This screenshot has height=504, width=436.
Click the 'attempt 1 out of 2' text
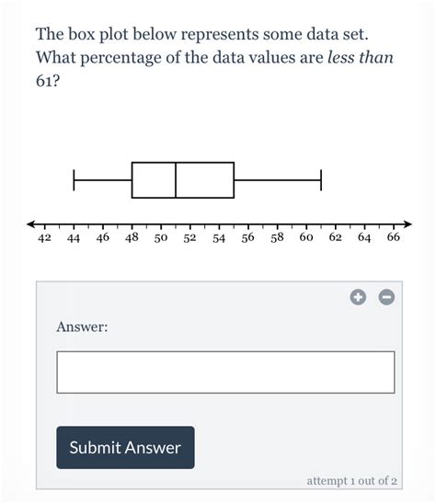pyautogui.click(x=351, y=481)
